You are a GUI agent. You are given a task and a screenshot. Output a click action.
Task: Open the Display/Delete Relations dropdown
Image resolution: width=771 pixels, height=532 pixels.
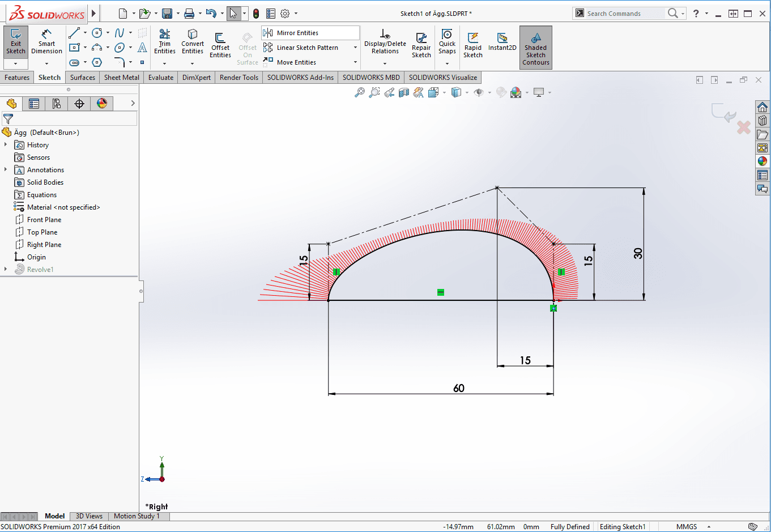pos(385,63)
